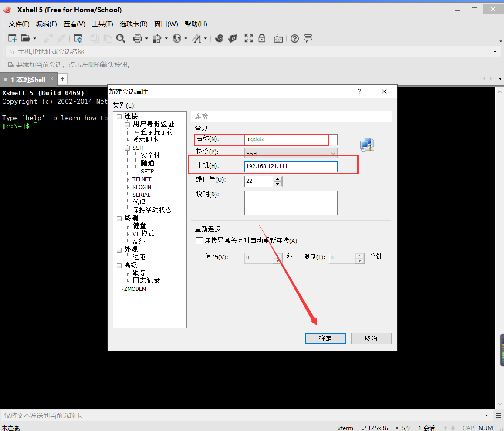Image resolution: width=504 pixels, height=431 pixels.
Task: Click the Open Session folder icon
Action: click(25, 39)
